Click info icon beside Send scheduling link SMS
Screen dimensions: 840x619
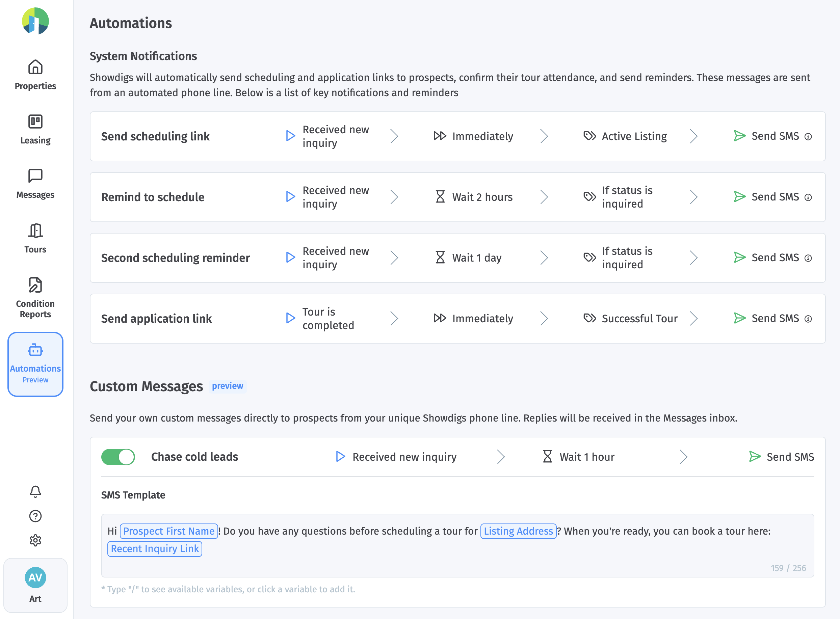(808, 137)
